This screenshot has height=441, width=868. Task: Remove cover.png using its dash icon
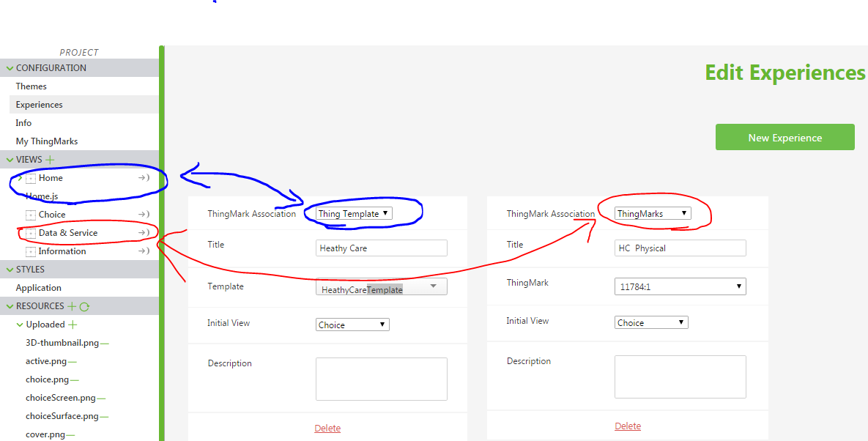70,434
